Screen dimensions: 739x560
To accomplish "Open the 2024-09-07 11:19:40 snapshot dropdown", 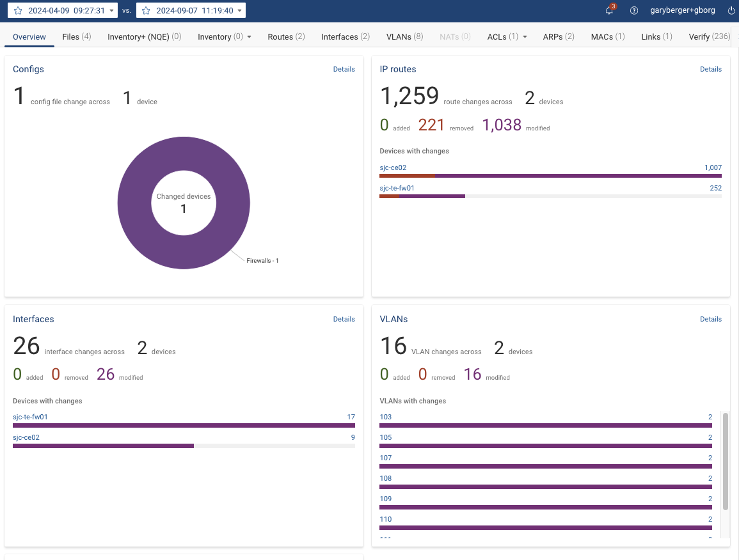I will (240, 11).
